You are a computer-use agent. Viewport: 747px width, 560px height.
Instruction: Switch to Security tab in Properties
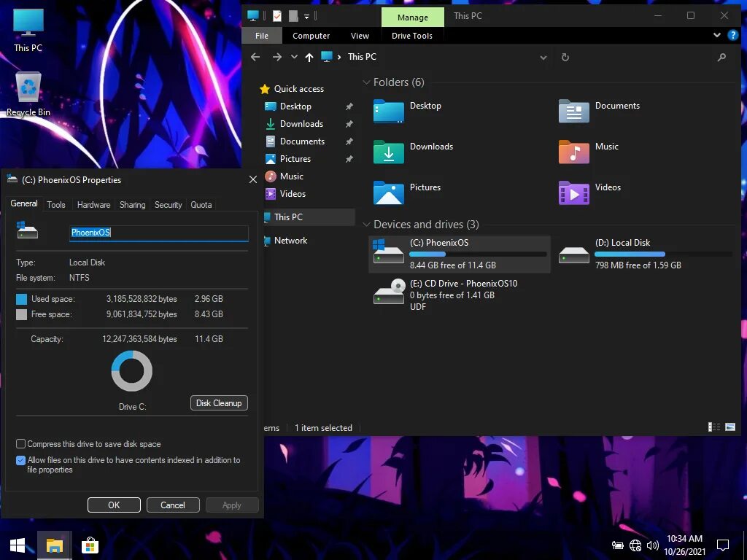pyautogui.click(x=169, y=205)
